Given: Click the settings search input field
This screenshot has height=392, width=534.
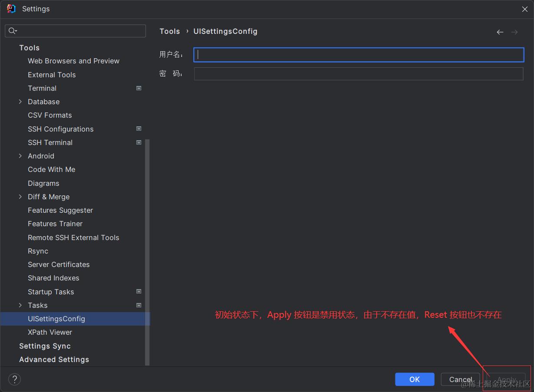Looking at the screenshot, I should 76,31.
